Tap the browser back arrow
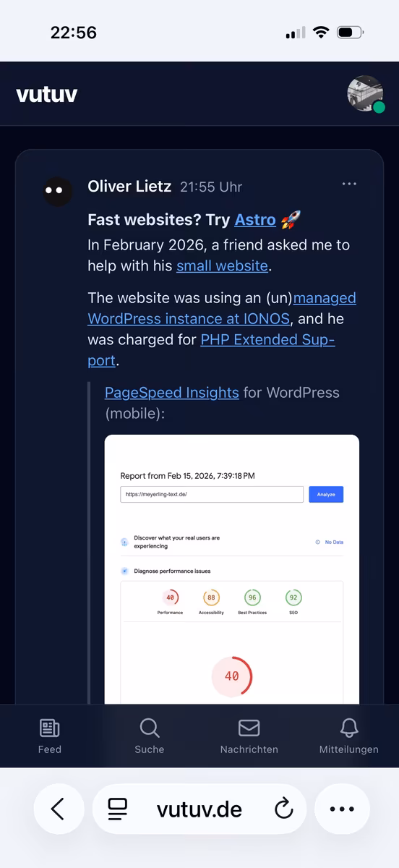Viewport: 399px width, 868px height. (58, 809)
